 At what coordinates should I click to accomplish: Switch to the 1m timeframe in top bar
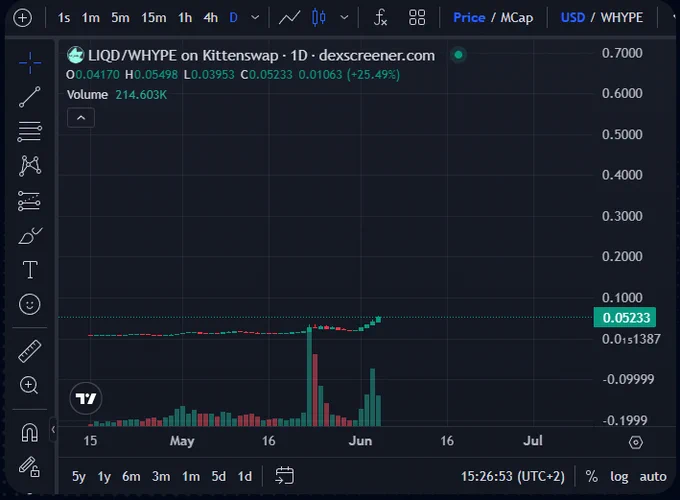coord(91,18)
